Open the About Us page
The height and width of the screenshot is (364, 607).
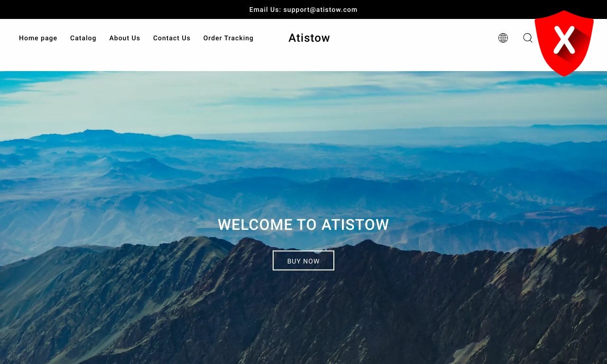[x=125, y=38]
